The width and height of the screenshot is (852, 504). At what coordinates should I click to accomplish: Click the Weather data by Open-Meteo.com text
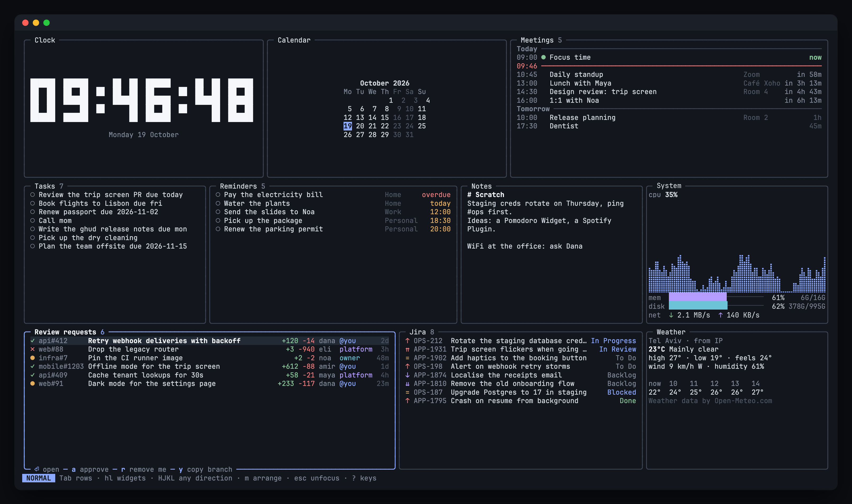(x=710, y=401)
